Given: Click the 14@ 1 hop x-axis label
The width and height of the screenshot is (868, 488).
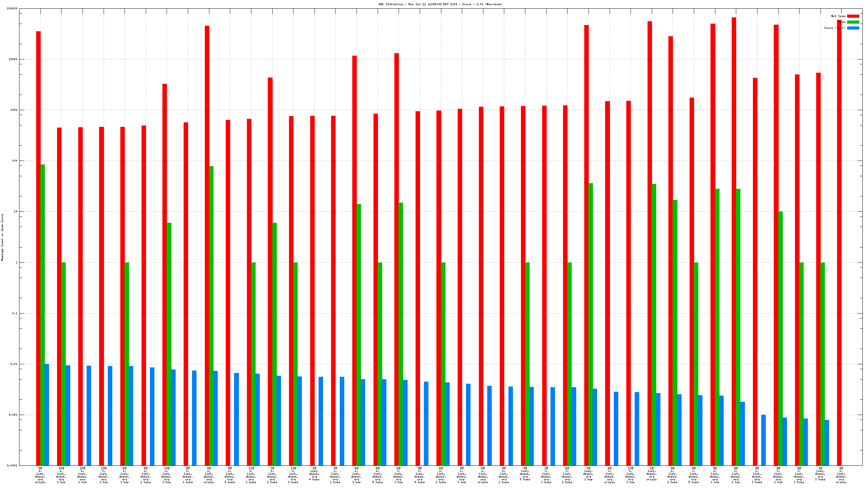Looking at the screenshot, I should tap(61, 475).
